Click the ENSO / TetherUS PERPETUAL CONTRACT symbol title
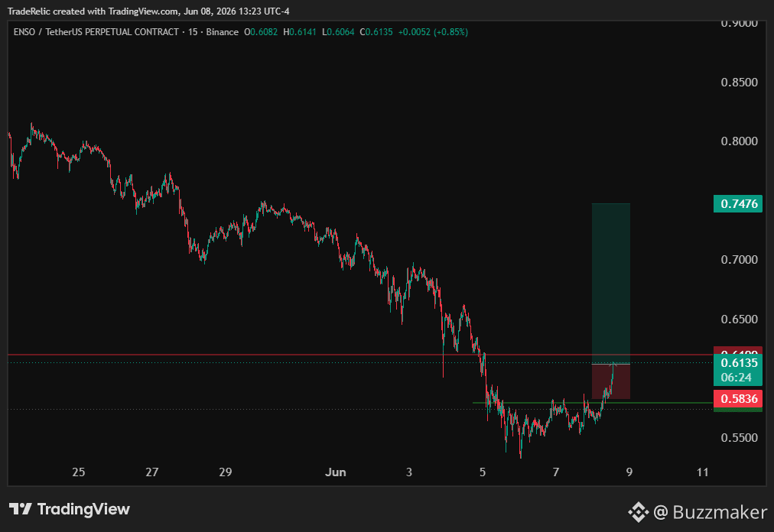 point(96,32)
